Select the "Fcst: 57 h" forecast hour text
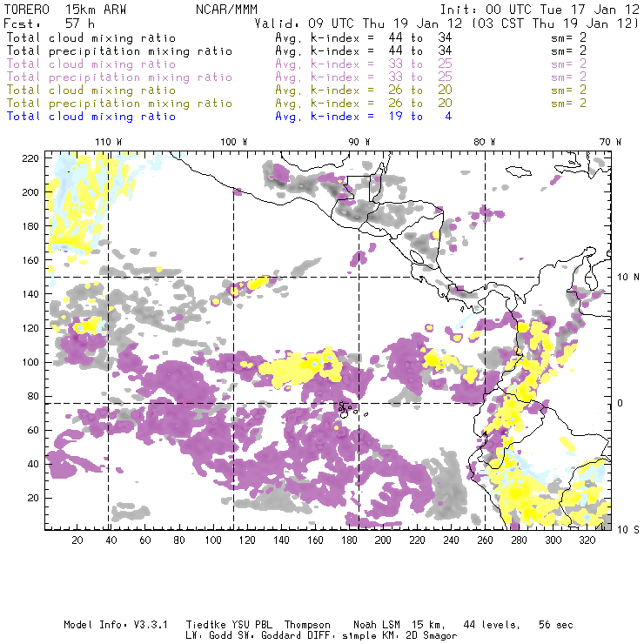 [x=50, y=23]
